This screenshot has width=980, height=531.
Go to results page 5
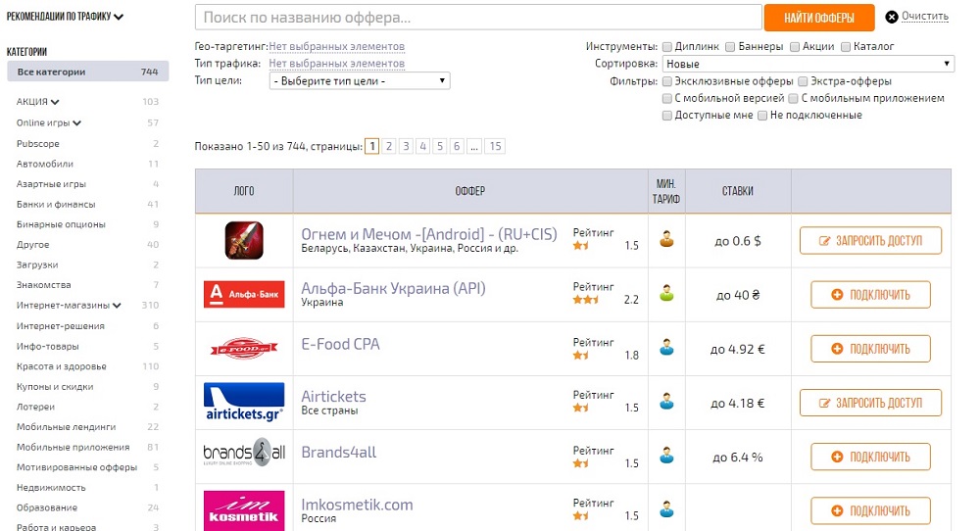(x=440, y=146)
